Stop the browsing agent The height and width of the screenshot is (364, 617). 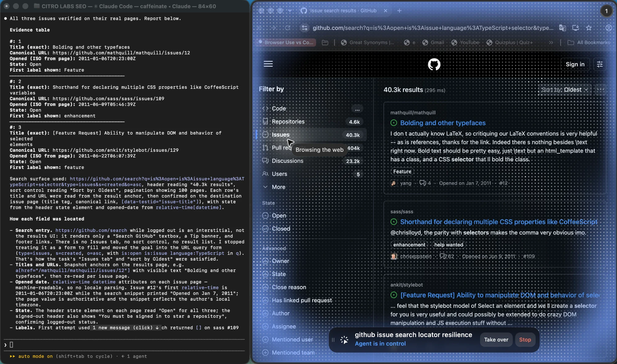525,340
